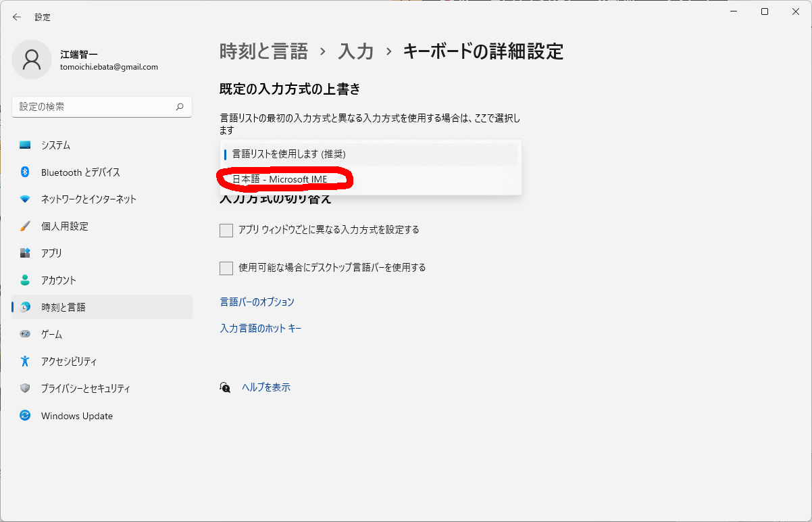Viewport: 812px width, 522px height.
Task: Choose 日本語 - Microsoft IME from dropdown
Action: point(280,179)
